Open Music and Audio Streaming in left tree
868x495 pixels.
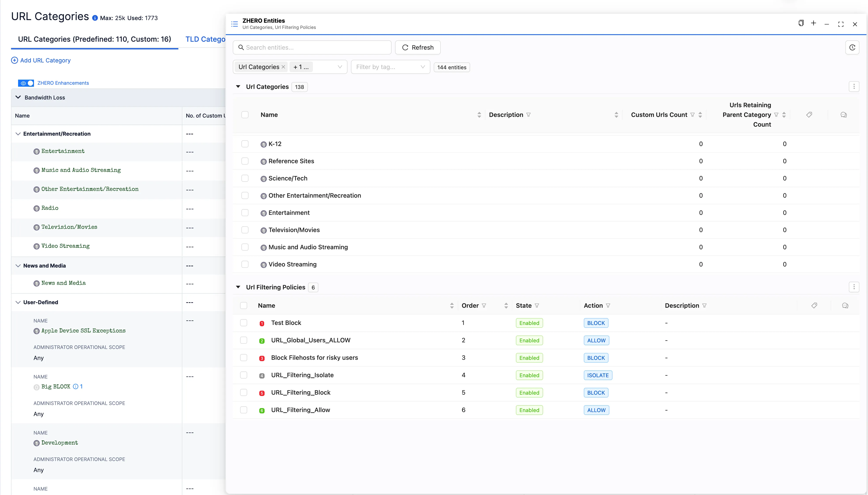[x=81, y=170]
